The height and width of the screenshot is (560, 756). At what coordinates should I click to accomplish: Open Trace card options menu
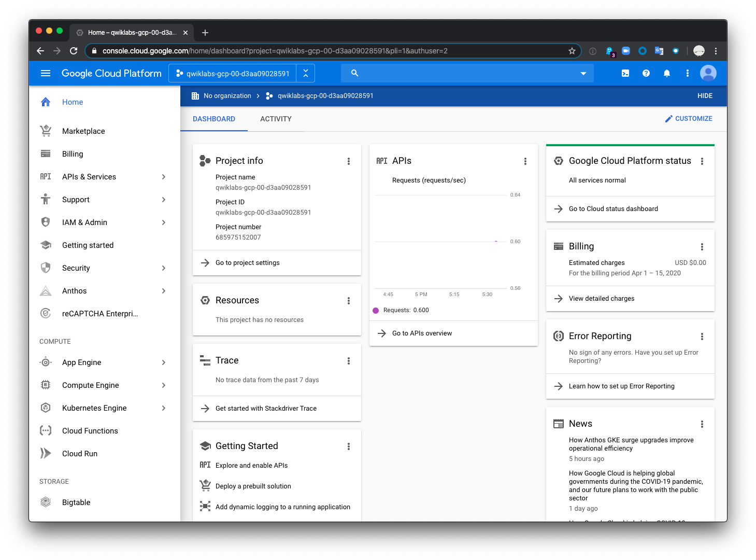coord(349,361)
